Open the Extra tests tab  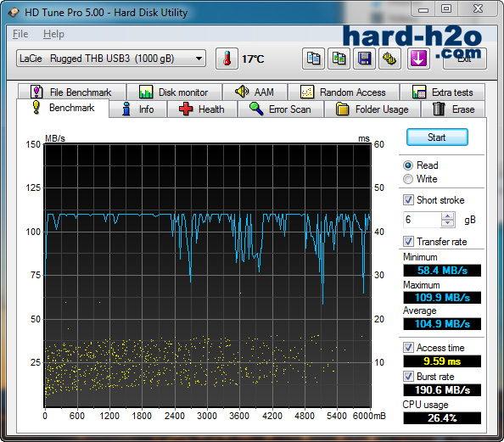pos(443,92)
